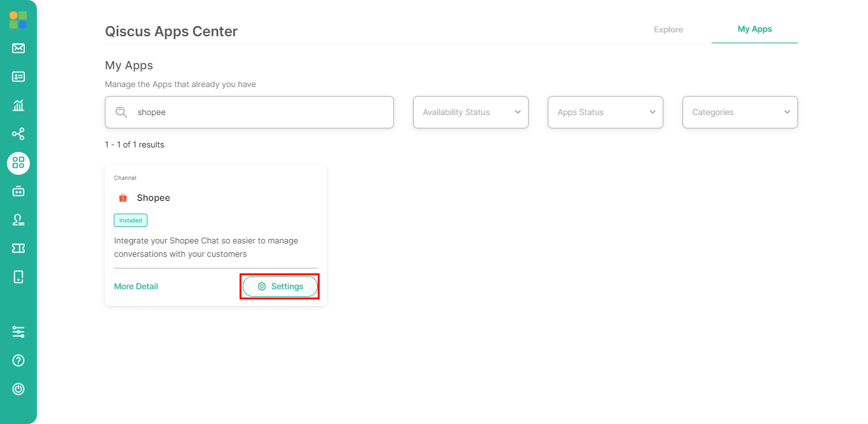The width and height of the screenshot is (868, 424).
Task: Open the Apps Status dropdown
Action: [x=606, y=112]
